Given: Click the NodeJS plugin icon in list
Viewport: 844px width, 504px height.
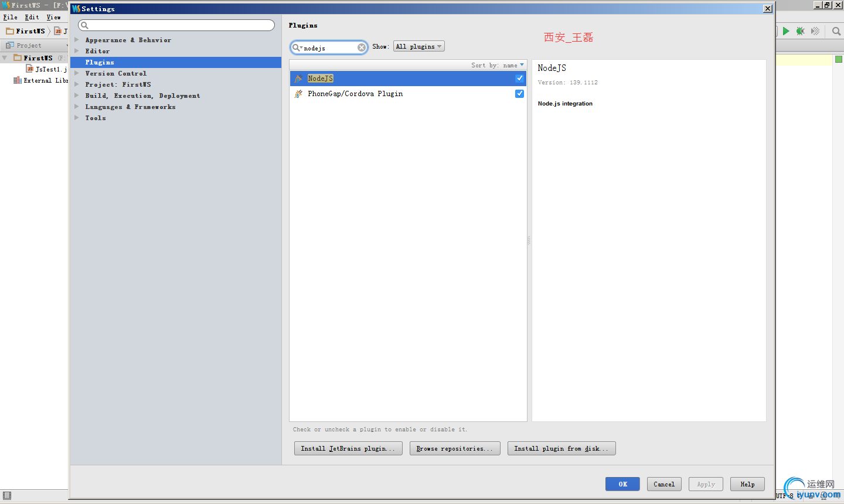Looking at the screenshot, I should click(x=298, y=79).
